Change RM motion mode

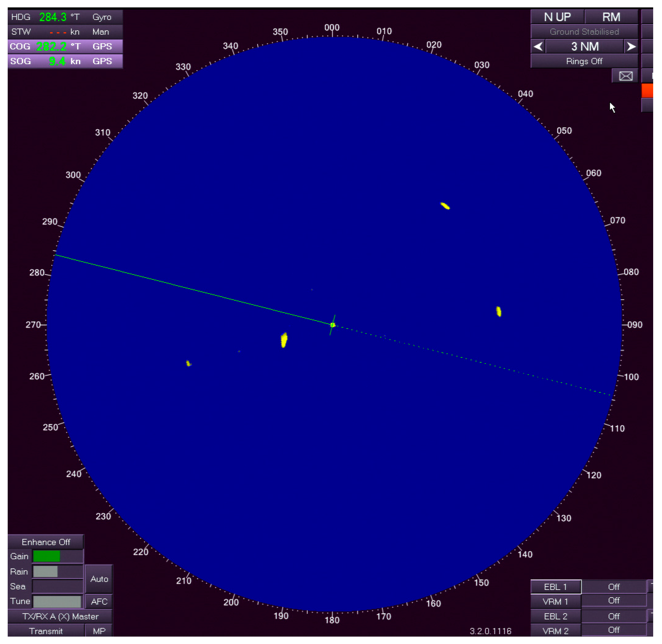[611, 17]
